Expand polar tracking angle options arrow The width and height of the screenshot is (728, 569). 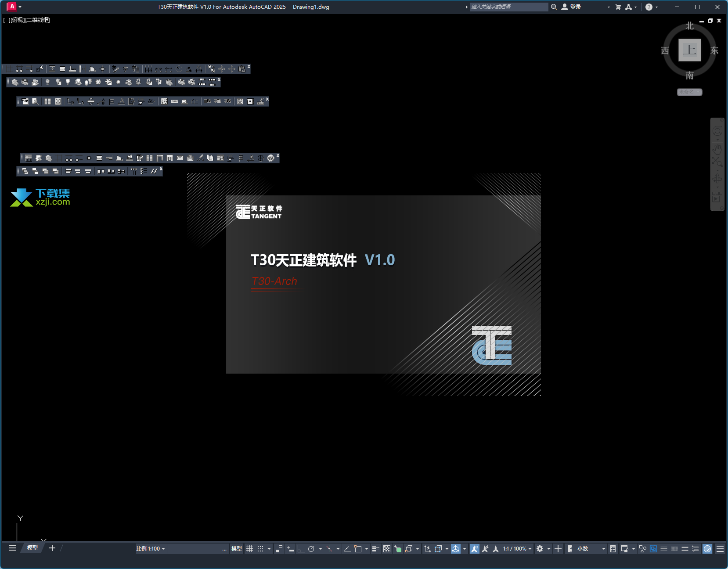click(x=321, y=549)
